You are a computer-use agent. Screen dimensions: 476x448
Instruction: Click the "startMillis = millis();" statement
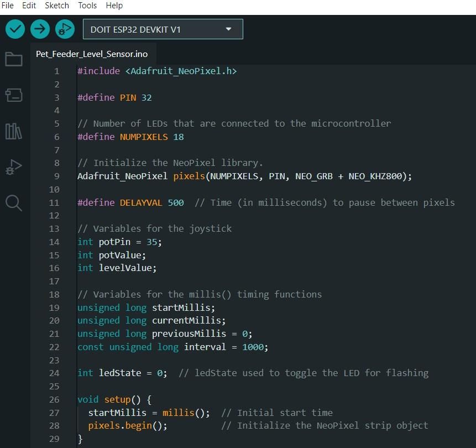coord(149,413)
